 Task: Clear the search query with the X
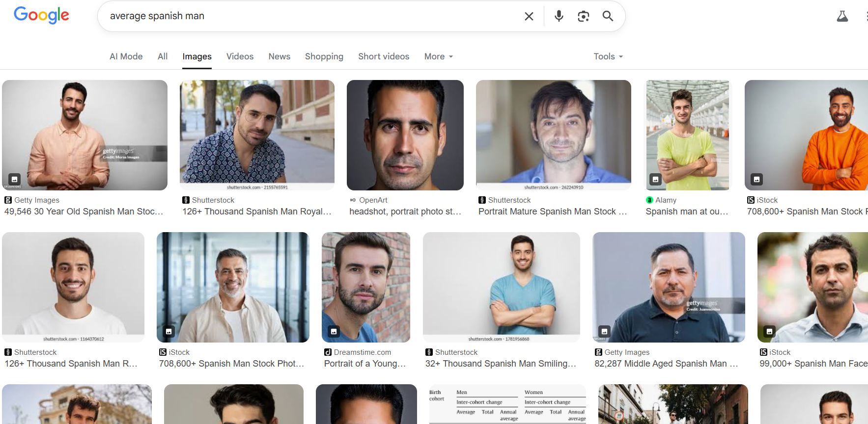pos(529,16)
